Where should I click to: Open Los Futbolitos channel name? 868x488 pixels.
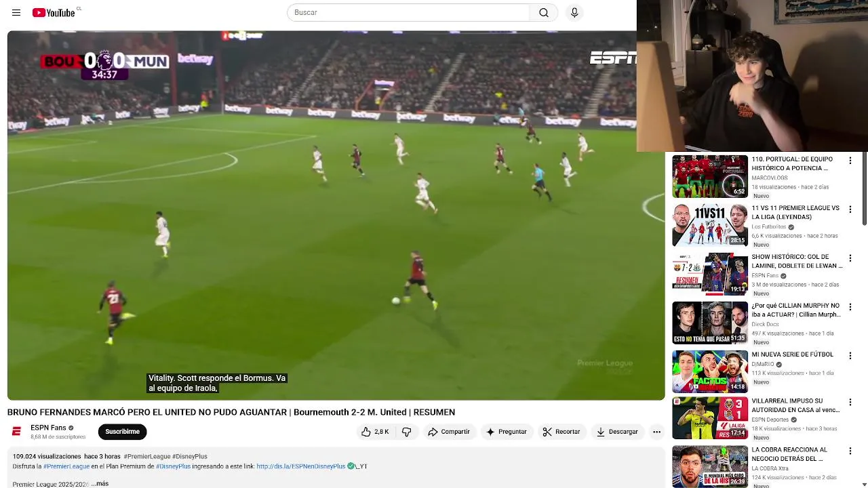point(768,227)
